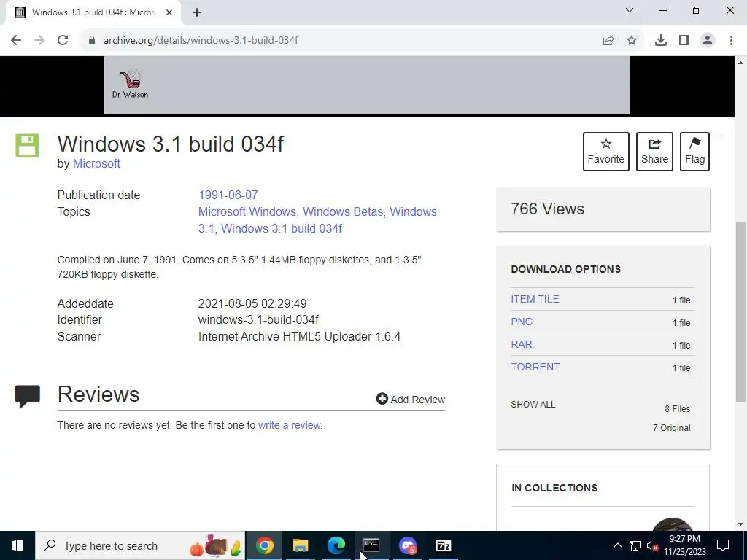
Task: Click the Favorite button
Action: point(606,152)
